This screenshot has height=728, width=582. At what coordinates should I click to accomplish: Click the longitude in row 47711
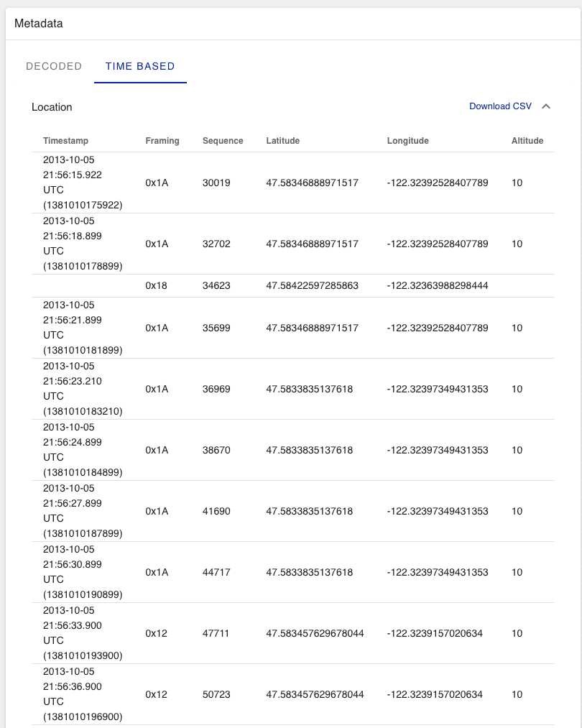coord(435,633)
